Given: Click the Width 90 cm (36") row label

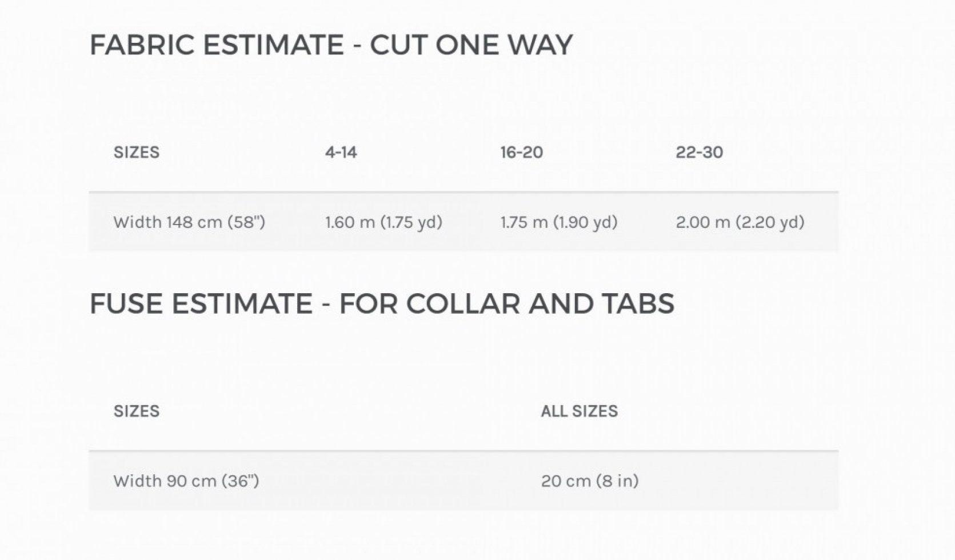Looking at the screenshot, I should [x=186, y=481].
